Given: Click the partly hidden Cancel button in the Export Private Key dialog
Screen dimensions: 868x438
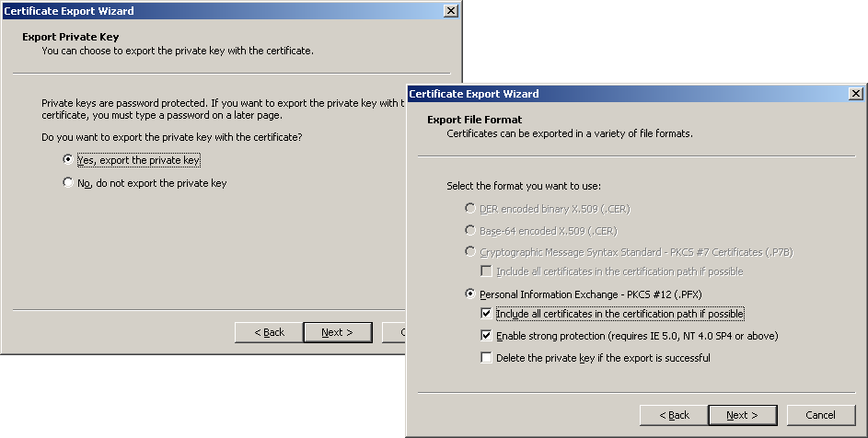Looking at the screenshot, I should [401, 332].
